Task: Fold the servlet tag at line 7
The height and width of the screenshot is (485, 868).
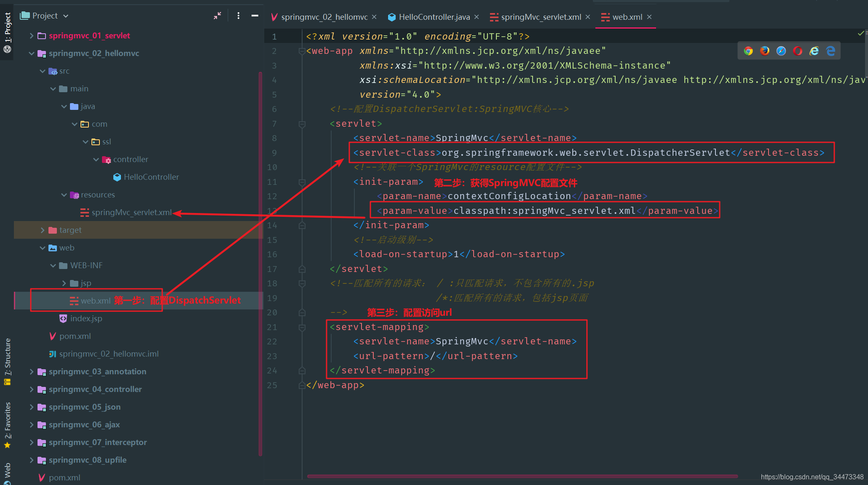Action: [x=302, y=124]
